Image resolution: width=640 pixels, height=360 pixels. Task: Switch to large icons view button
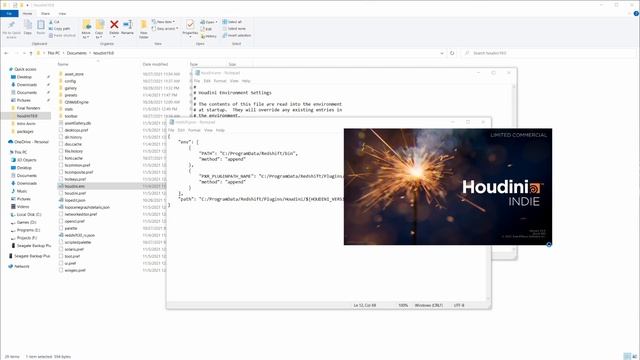click(634, 356)
